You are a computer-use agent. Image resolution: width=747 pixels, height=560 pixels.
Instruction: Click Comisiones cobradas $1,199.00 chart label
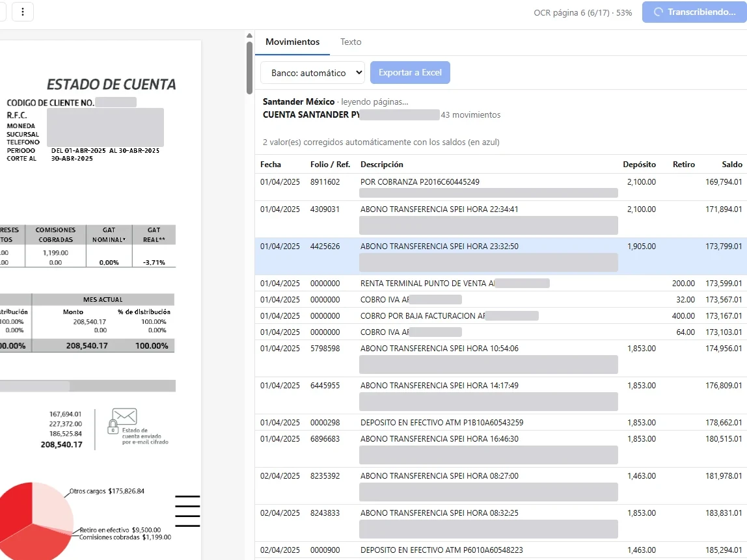pyautogui.click(x=126, y=537)
